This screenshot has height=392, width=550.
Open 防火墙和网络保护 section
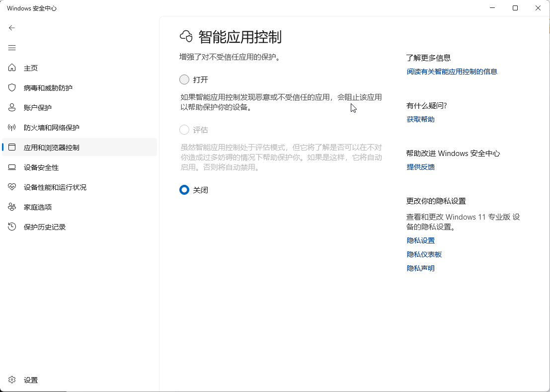(79, 128)
